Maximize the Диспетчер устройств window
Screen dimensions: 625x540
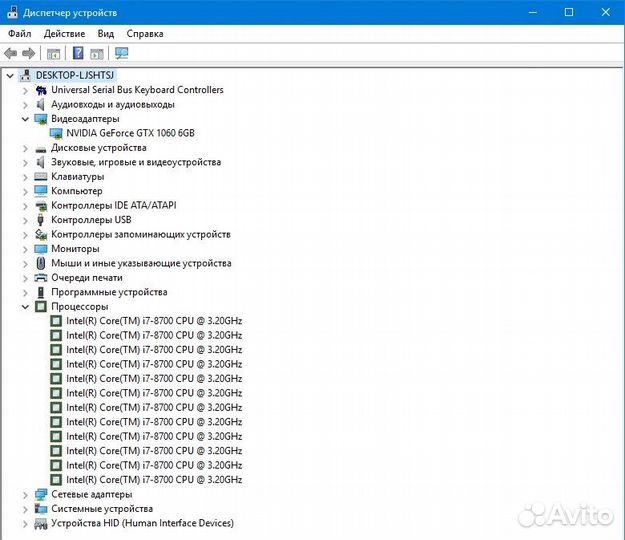569,12
